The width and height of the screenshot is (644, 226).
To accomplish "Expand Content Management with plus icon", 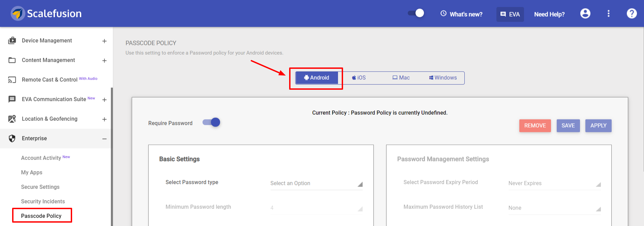I will point(104,61).
